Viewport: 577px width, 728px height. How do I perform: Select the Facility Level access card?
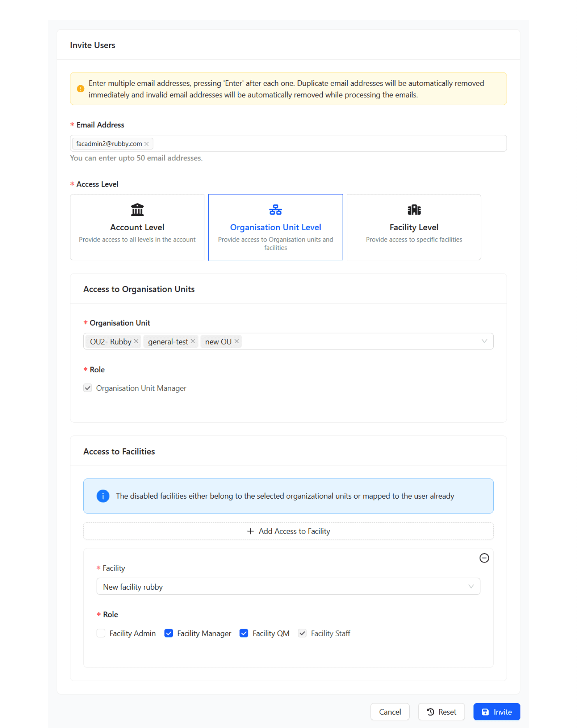(414, 227)
